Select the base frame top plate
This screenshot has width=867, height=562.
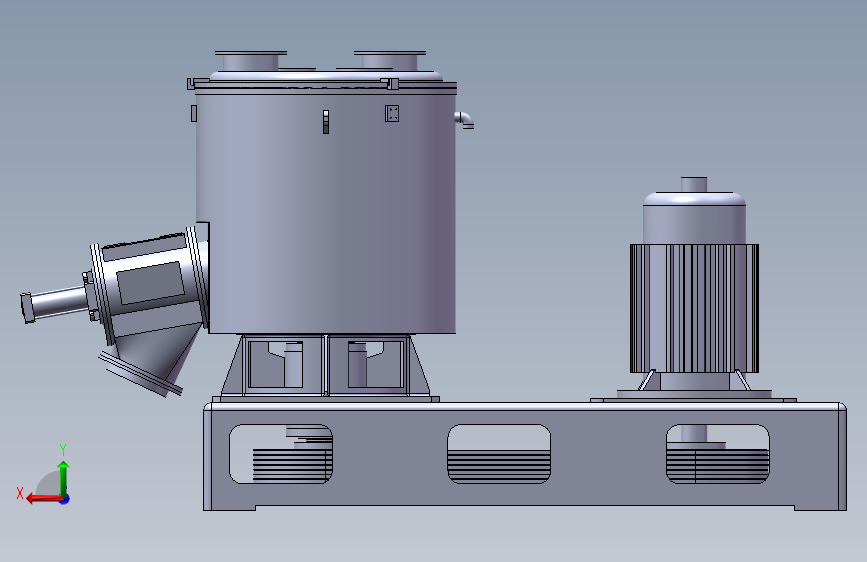[525, 407]
